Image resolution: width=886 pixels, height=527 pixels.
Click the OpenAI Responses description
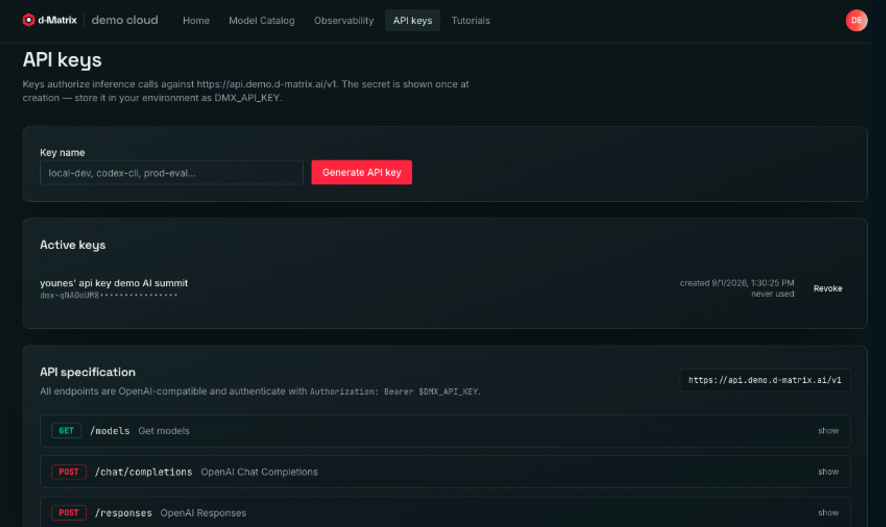click(x=203, y=513)
